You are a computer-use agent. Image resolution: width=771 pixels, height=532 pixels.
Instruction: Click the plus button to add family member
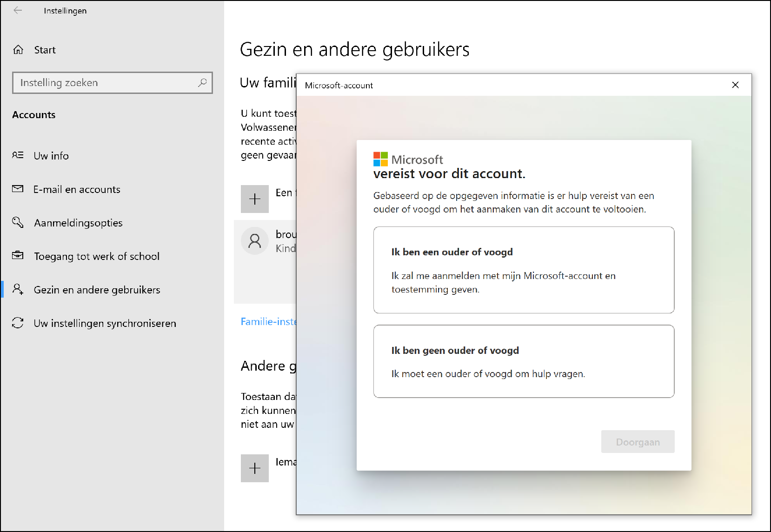click(255, 199)
